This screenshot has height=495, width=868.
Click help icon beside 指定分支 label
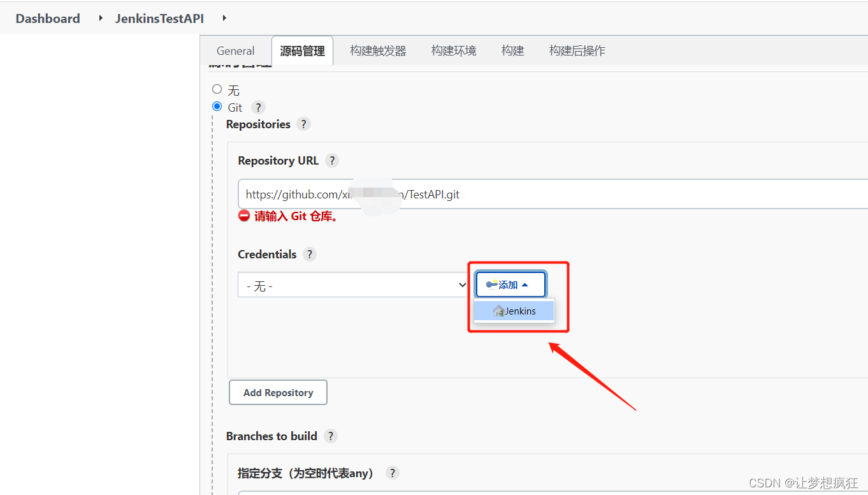[393, 473]
